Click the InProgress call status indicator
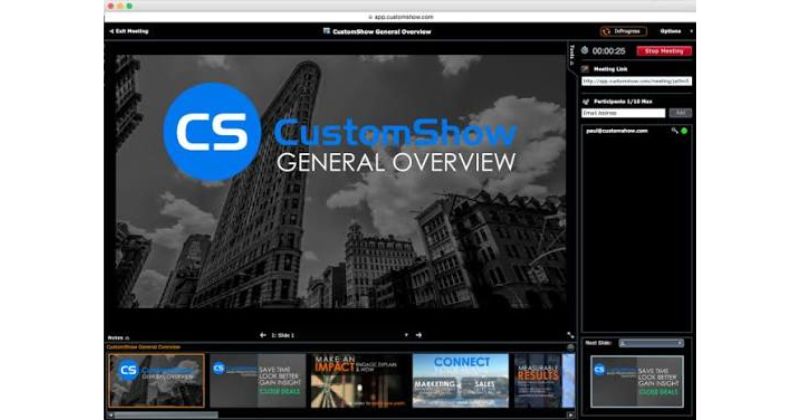The image size is (800, 420). click(623, 31)
